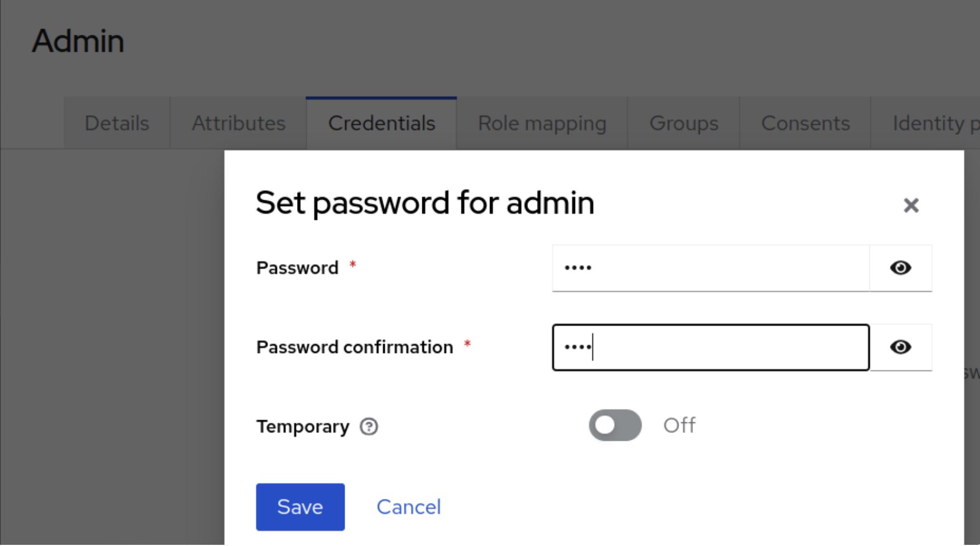
Task: Cancel setting the password
Action: [x=408, y=507]
